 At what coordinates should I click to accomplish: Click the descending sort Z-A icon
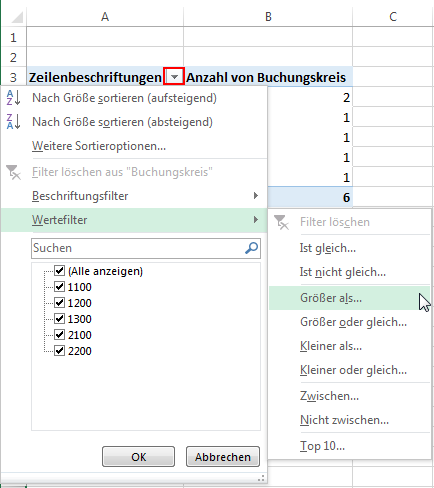[x=13, y=122]
